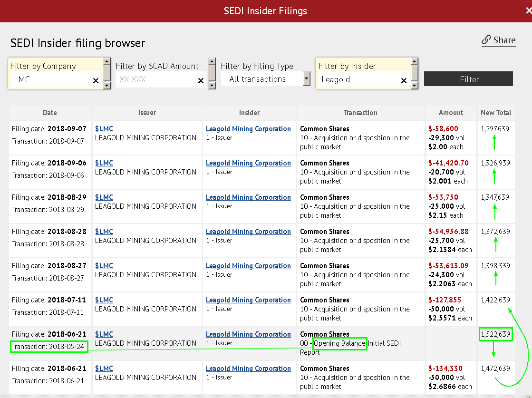Viewport: 532px width, 398px height.
Task: Clear the $CAD Amount filter field
Action: click(x=201, y=80)
